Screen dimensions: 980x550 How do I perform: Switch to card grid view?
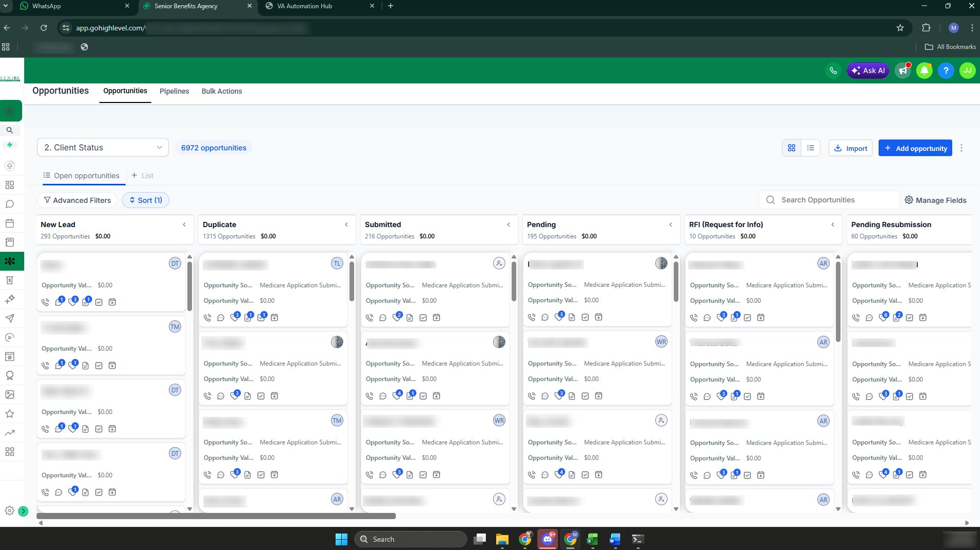[791, 148]
